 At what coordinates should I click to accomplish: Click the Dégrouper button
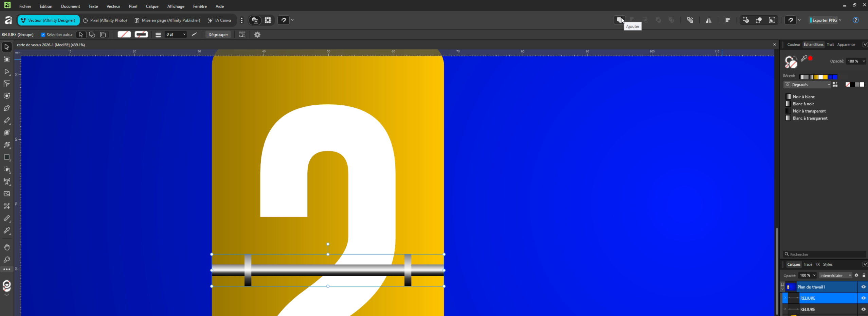(218, 35)
